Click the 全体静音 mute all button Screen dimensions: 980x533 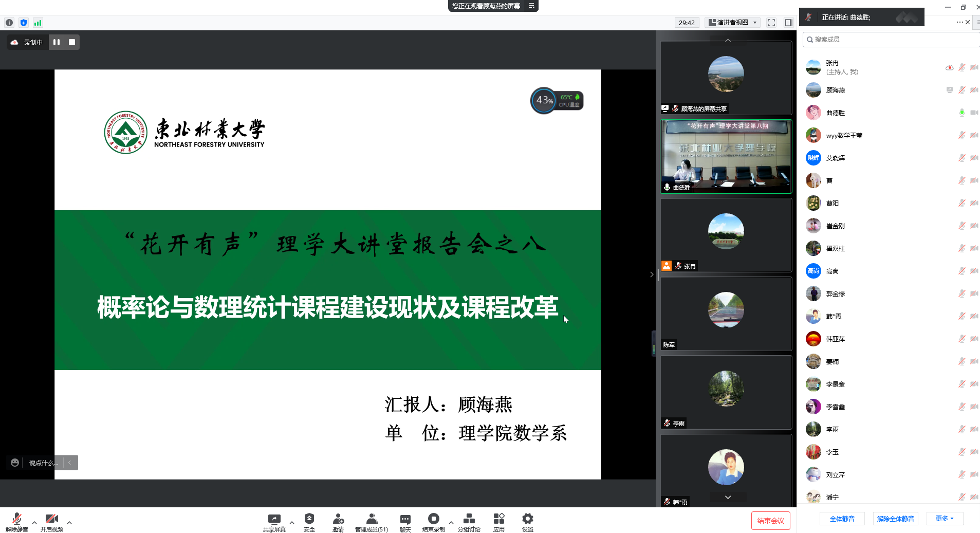click(x=842, y=519)
